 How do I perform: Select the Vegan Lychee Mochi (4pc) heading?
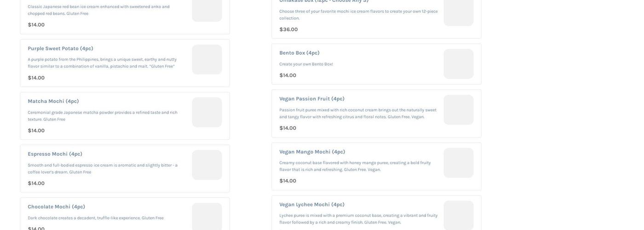point(312,205)
